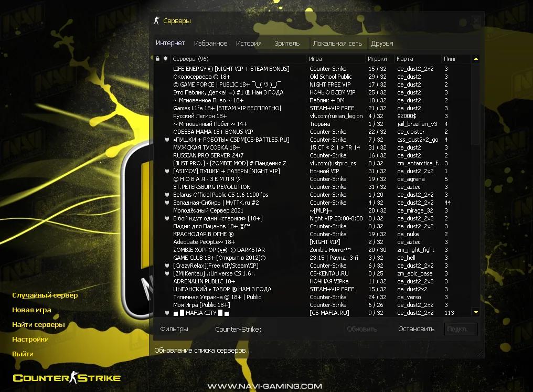Screen dimensions: 533x392
Task: Select КРАСНОДАР В ОГНЕ server
Action: (312, 234)
